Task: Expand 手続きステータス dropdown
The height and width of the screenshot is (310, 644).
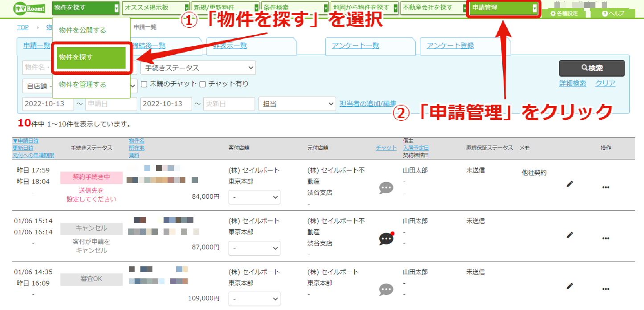Action: [198, 68]
